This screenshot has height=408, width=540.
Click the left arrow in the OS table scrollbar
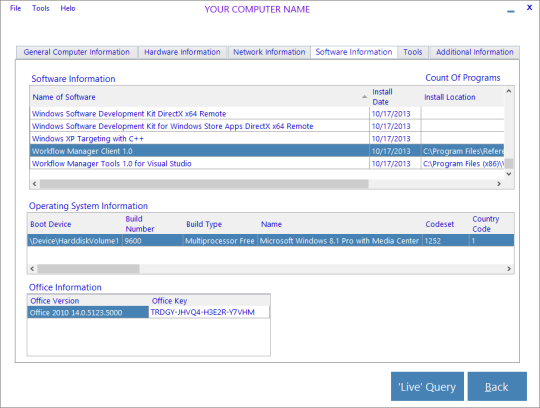pos(32,269)
